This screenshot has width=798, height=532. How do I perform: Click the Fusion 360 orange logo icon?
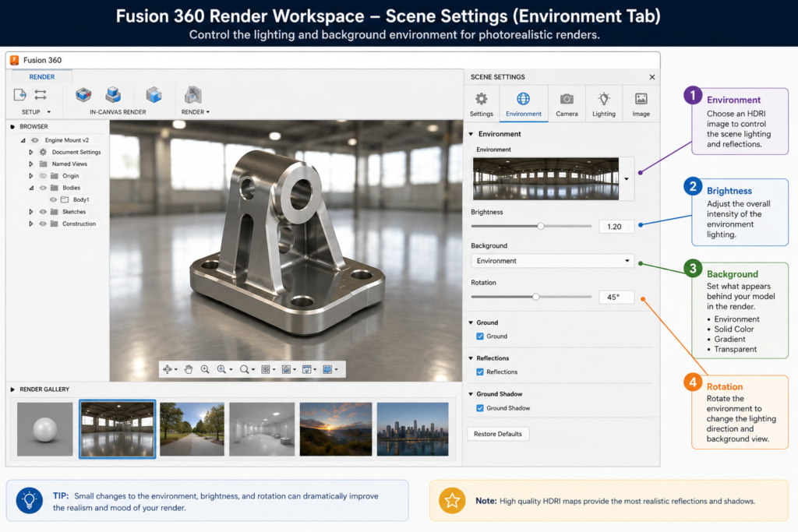click(x=14, y=60)
